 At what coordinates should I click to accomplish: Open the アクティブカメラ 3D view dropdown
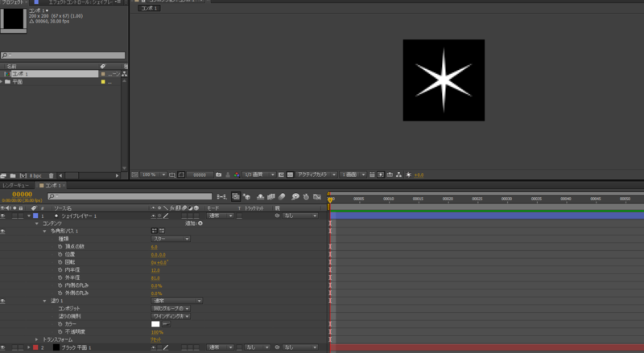pyautogui.click(x=316, y=174)
